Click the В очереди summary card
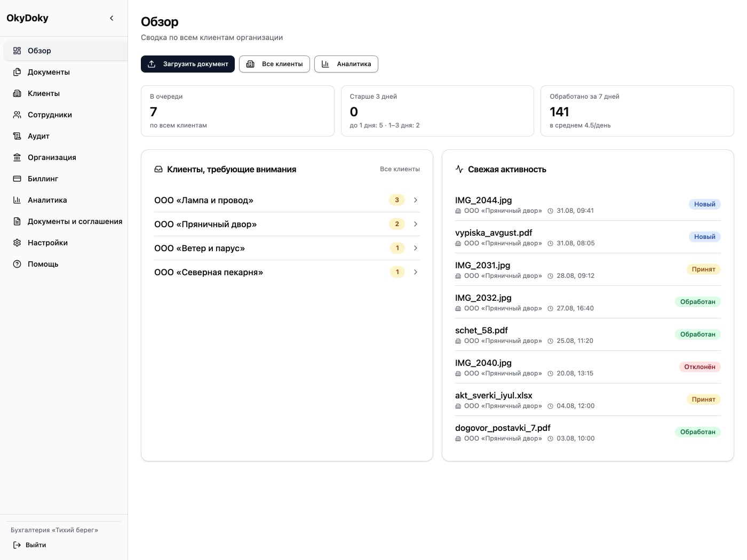Viewport: 747px width, 560px height. [237, 111]
